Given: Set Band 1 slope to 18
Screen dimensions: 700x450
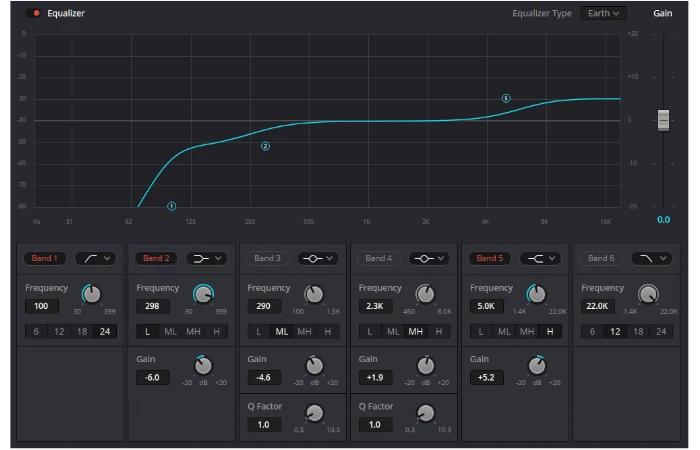Looking at the screenshot, I should point(82,332).
